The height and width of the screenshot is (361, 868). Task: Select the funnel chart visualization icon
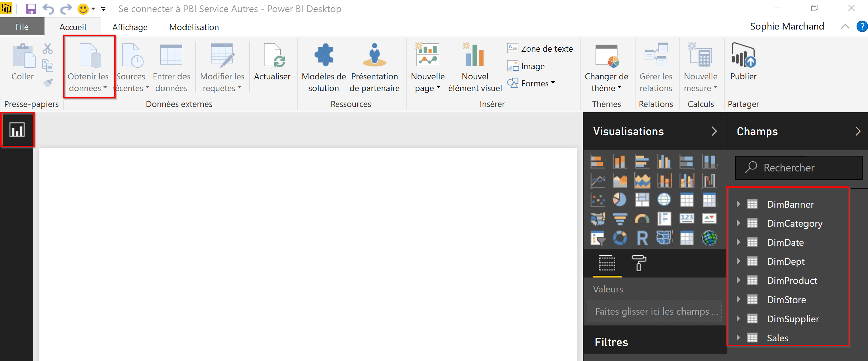point(619,219)
